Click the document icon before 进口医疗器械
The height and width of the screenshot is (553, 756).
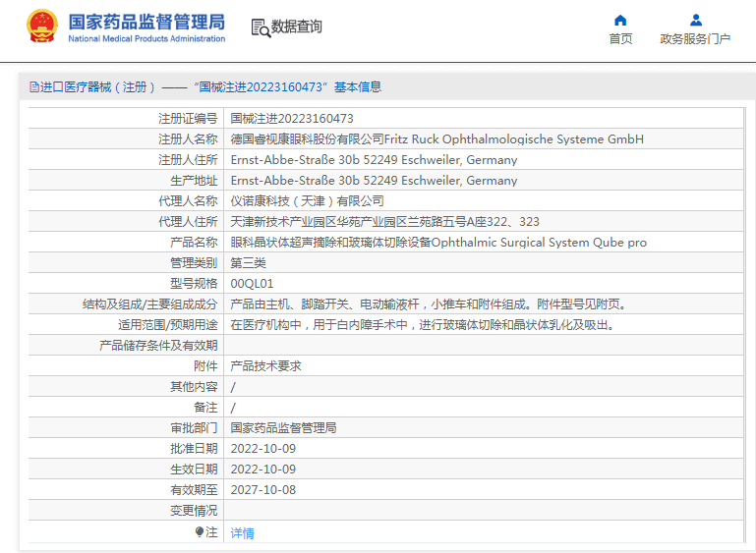pos(34,87)
